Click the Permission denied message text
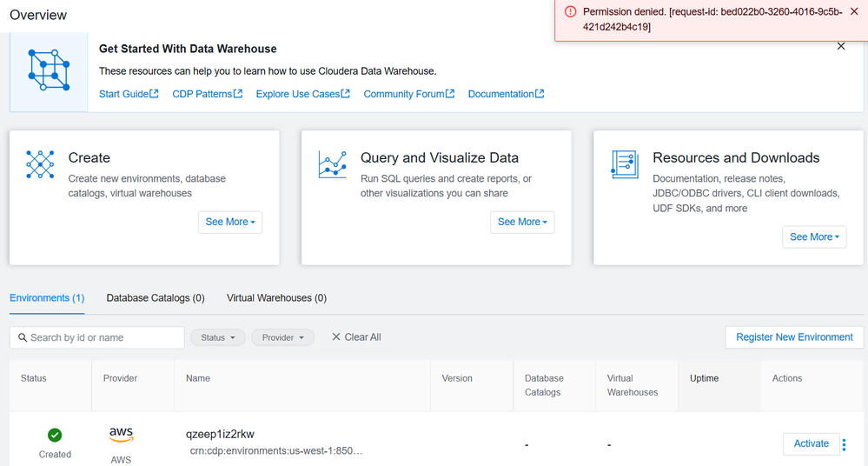 pyautogui.click(x=712, y=19)
